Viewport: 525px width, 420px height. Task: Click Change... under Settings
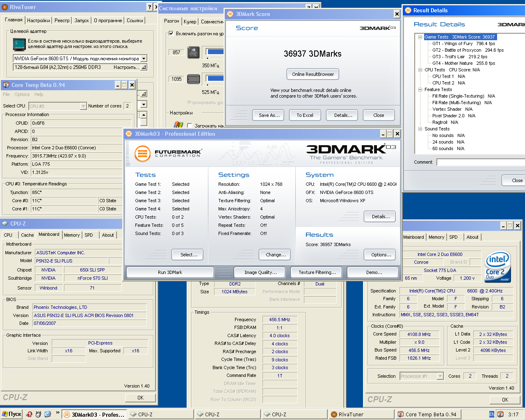click(276, 255)
